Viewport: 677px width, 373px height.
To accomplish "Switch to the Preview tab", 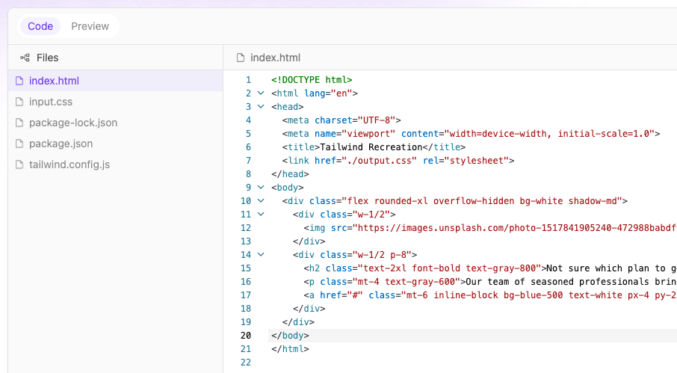I will pyautogui.click(x=90, y=26).
